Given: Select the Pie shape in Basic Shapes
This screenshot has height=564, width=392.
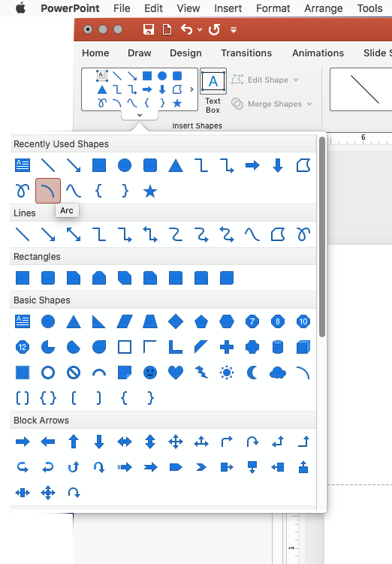Looking at the screenshot, I should point(48,347).
